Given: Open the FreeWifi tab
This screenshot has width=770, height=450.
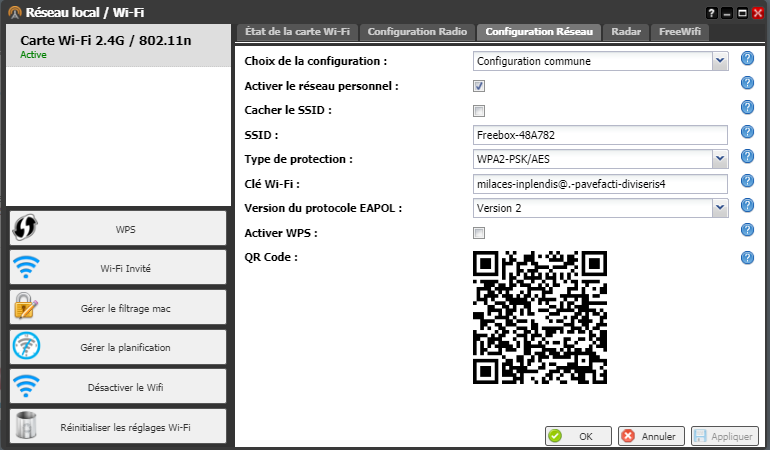Looking at the screenshot, I should point(680,32).
